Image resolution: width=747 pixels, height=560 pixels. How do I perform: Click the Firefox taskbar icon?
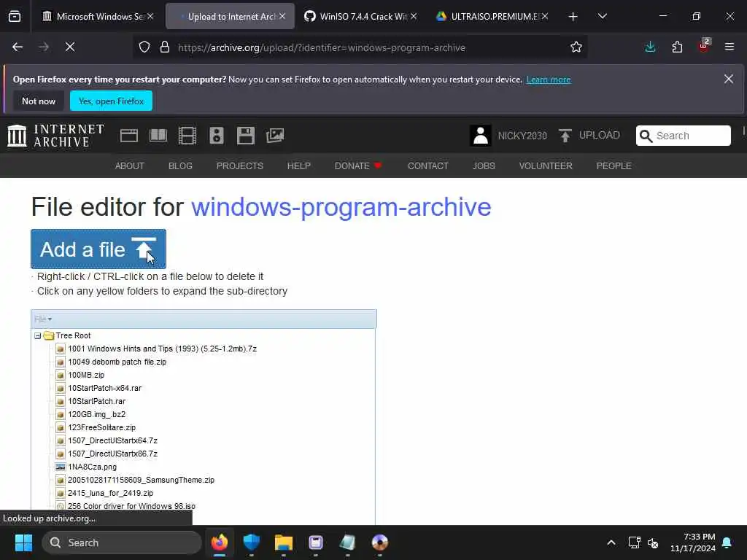click(220, 542)
